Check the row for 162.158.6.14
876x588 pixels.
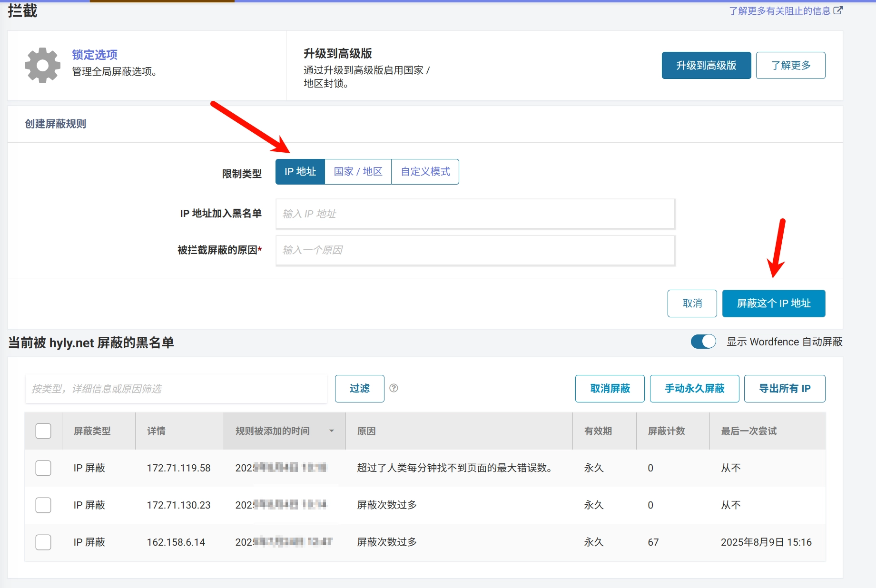(43, 542)
